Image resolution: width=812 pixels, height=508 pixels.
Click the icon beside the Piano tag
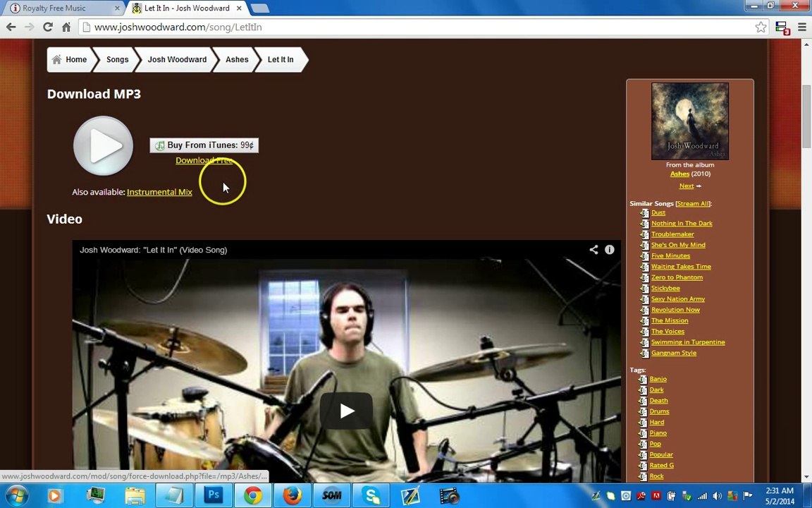click(642, 433)
